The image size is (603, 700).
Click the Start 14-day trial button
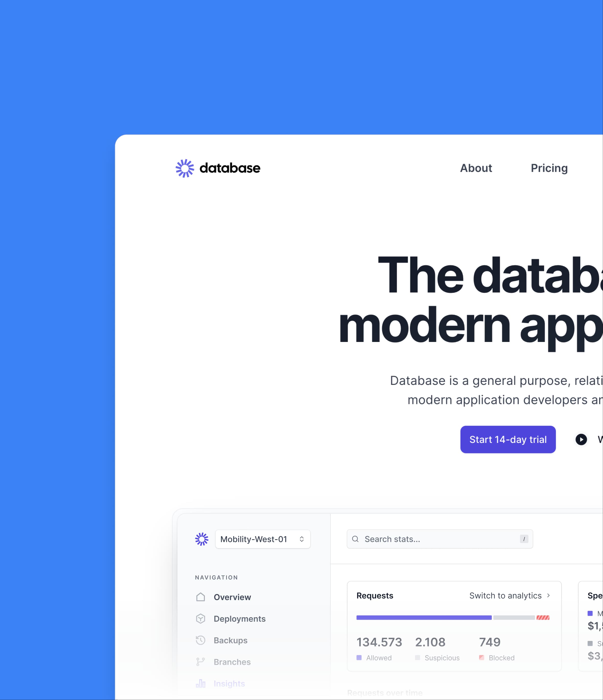[x=507, y=439]
